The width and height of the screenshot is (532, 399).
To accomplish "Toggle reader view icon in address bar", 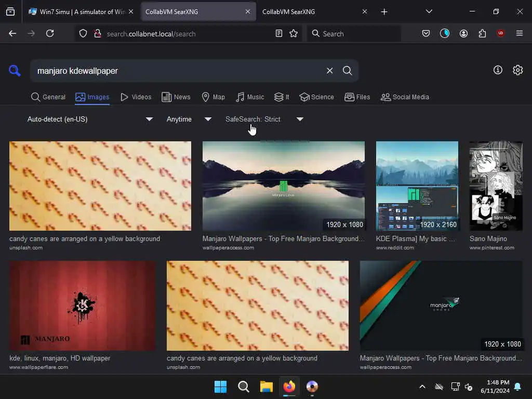I will pos(279,34).
